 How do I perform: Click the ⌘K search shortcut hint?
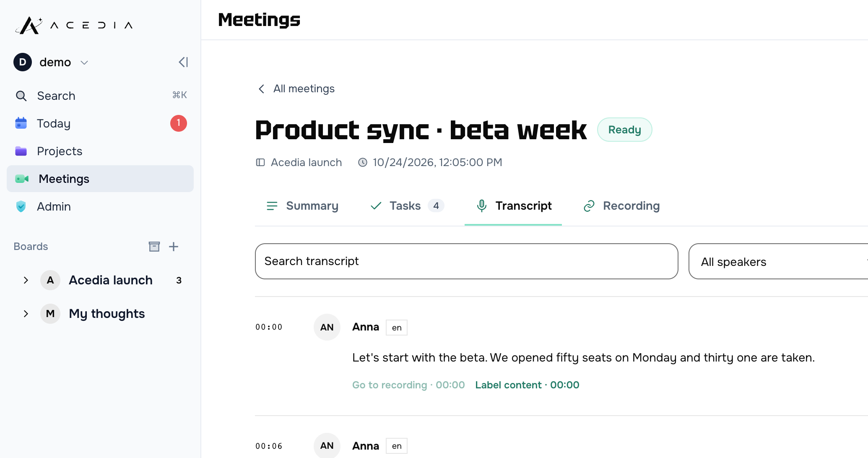[179, 95]
